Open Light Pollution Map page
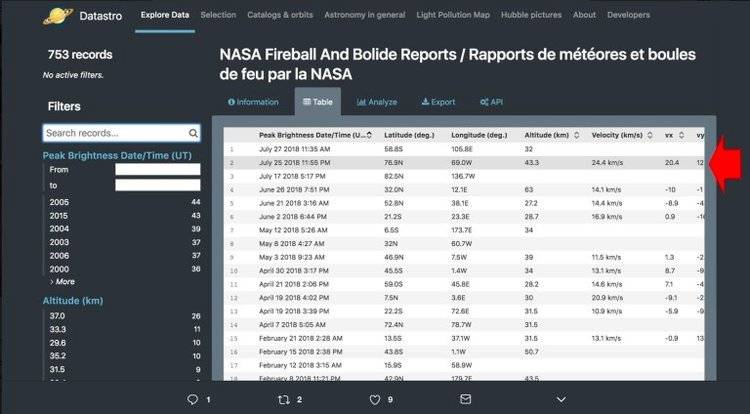 pos(453,15)
